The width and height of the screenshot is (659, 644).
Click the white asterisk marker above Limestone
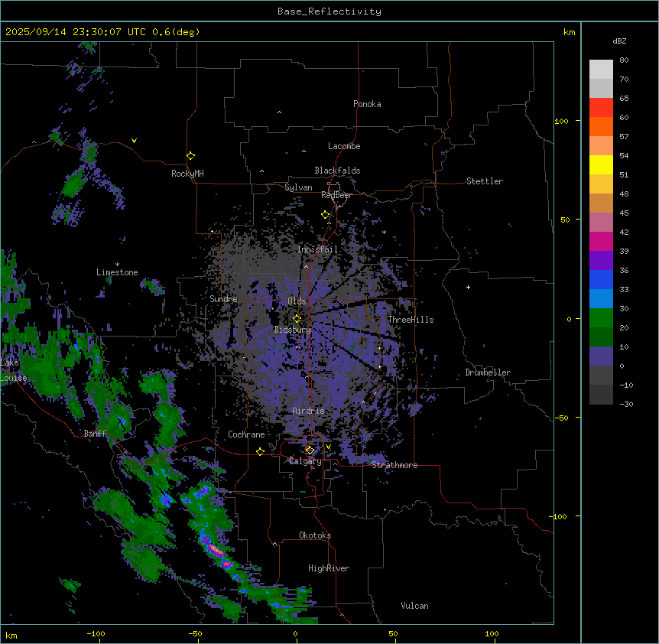(x=117, y=265)
